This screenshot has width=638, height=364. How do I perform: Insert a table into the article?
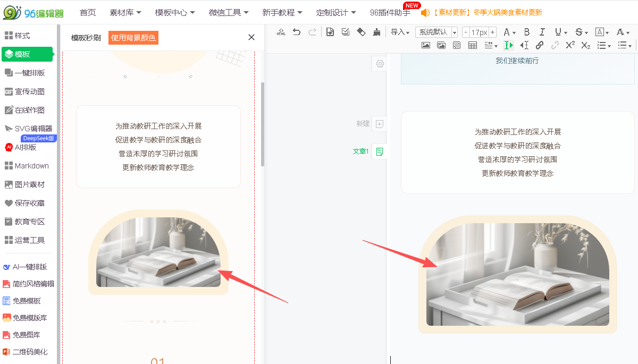(472, 45)
